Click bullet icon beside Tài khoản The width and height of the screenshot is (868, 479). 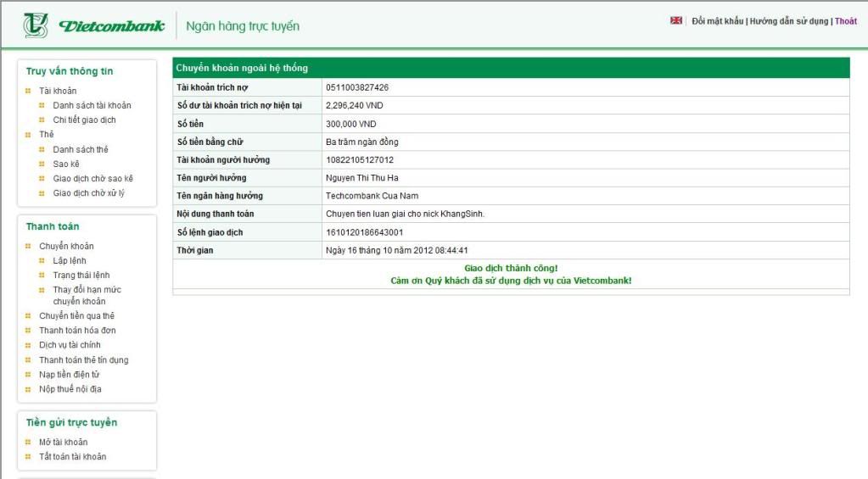[28, 91]
